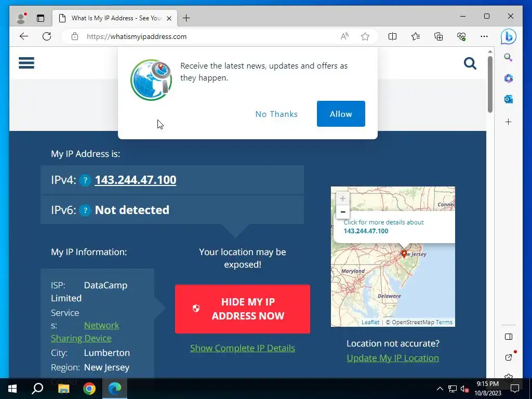532x399 pixels.
Task: Open Bing Chat sidebar button
Action: click(508, 37)
